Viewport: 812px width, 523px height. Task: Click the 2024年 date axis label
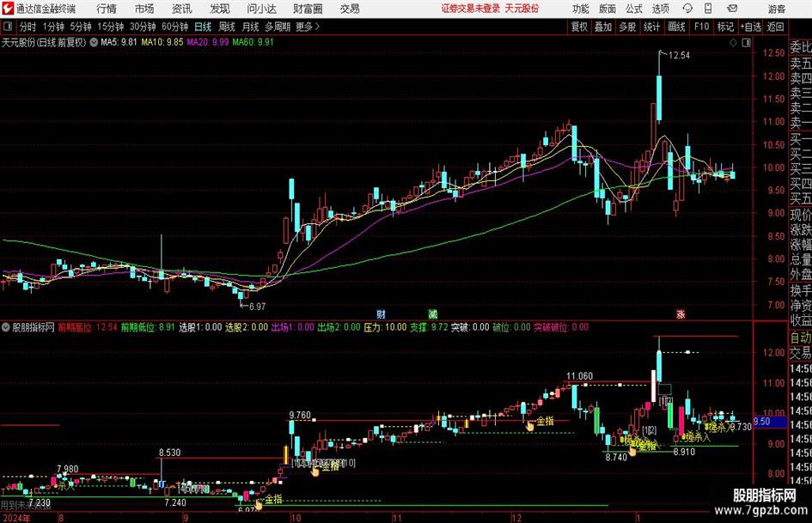[x=15, y=518]
